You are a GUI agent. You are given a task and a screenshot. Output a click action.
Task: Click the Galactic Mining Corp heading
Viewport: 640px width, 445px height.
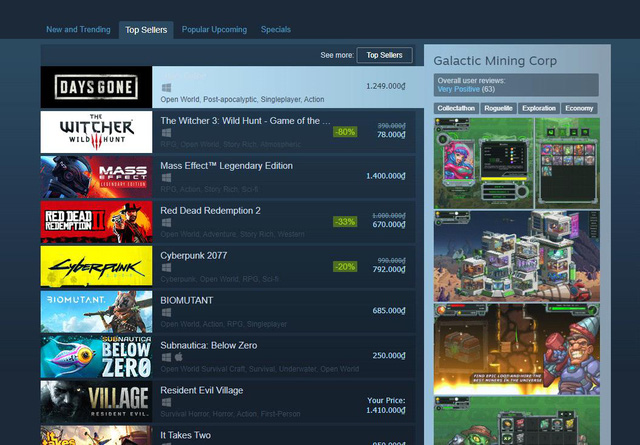(x=495, y=61)
